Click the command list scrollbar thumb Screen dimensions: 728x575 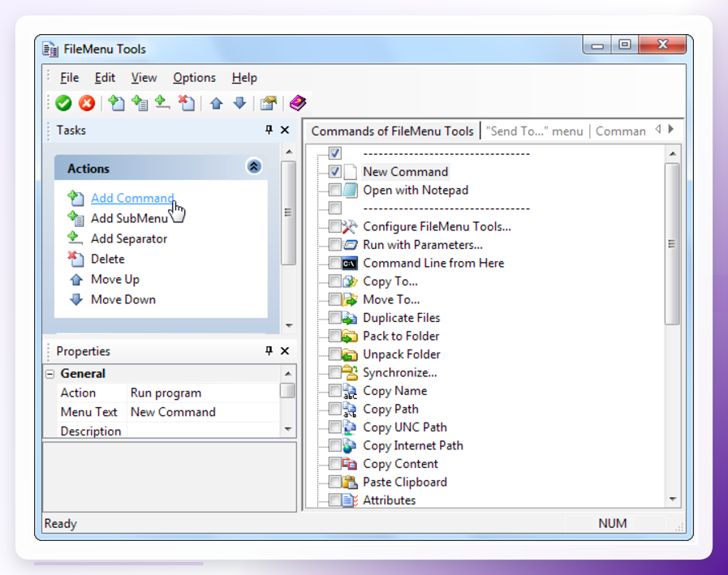(x=672, y=243)
